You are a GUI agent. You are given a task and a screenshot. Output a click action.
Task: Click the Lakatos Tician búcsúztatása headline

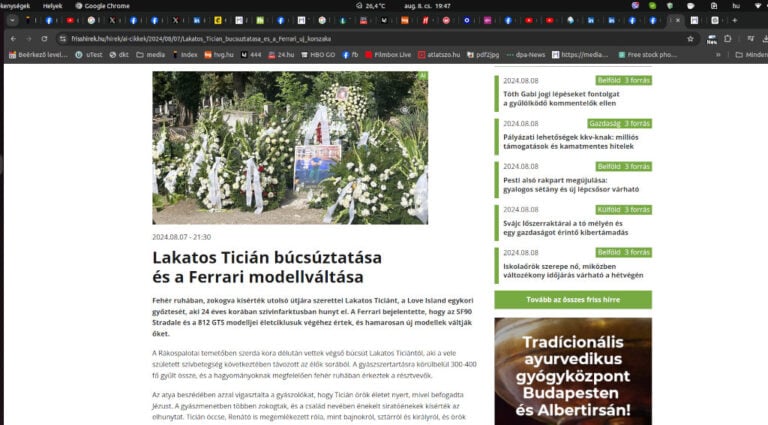coord(267,267)
